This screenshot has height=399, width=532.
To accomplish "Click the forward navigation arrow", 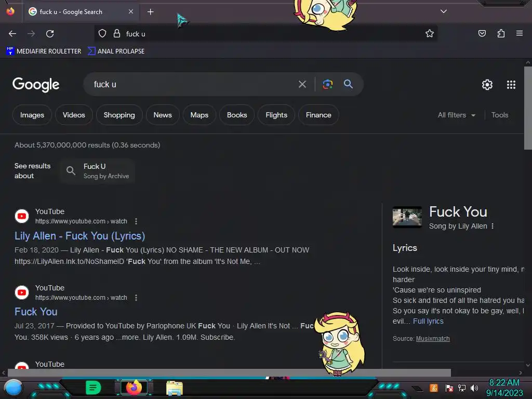I will pos(31,34).
